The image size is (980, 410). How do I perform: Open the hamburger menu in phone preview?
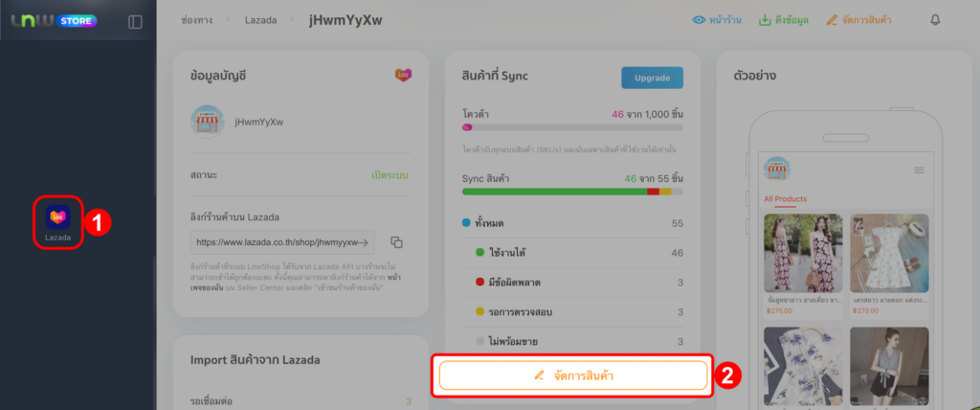[x=920, y=170]
